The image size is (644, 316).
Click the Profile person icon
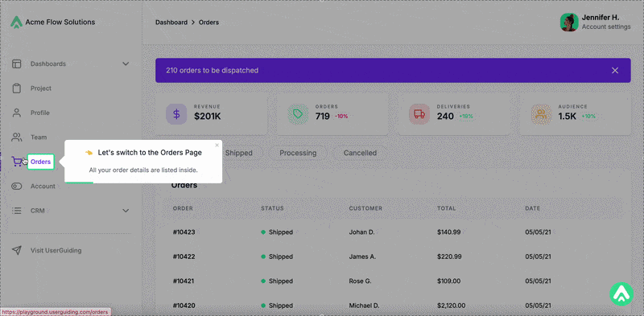point(16,113)
